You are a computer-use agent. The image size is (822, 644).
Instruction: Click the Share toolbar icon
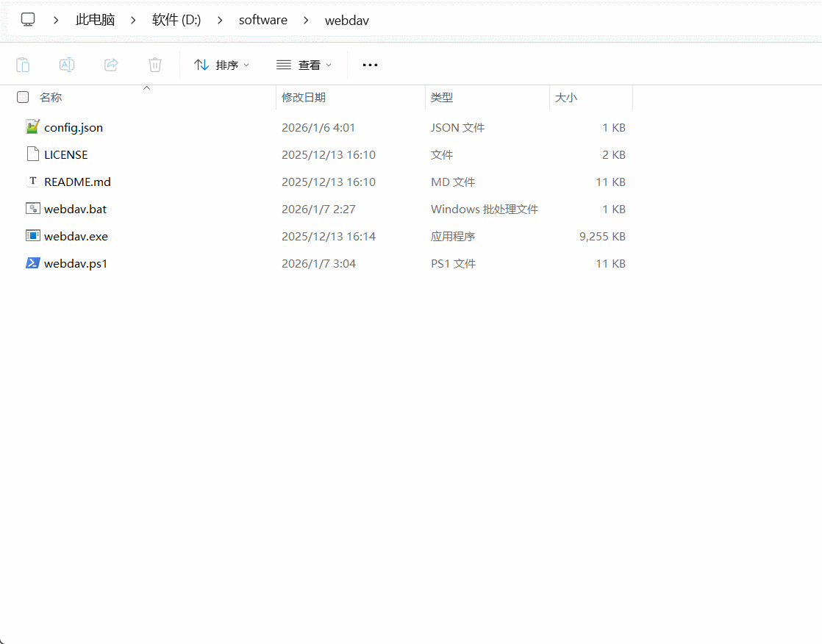(x=111, y=65)
